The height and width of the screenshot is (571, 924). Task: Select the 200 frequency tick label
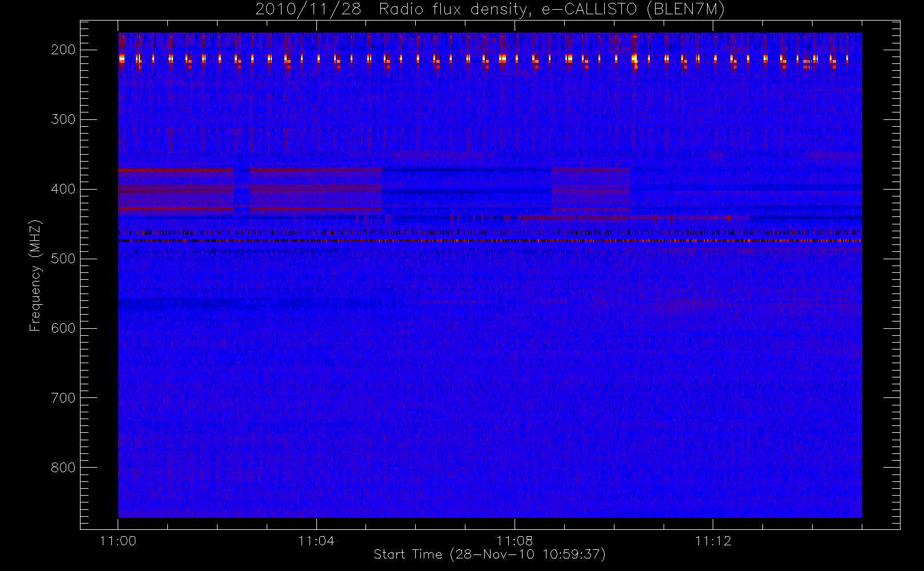pyautogui.click(x=63, y=50)
